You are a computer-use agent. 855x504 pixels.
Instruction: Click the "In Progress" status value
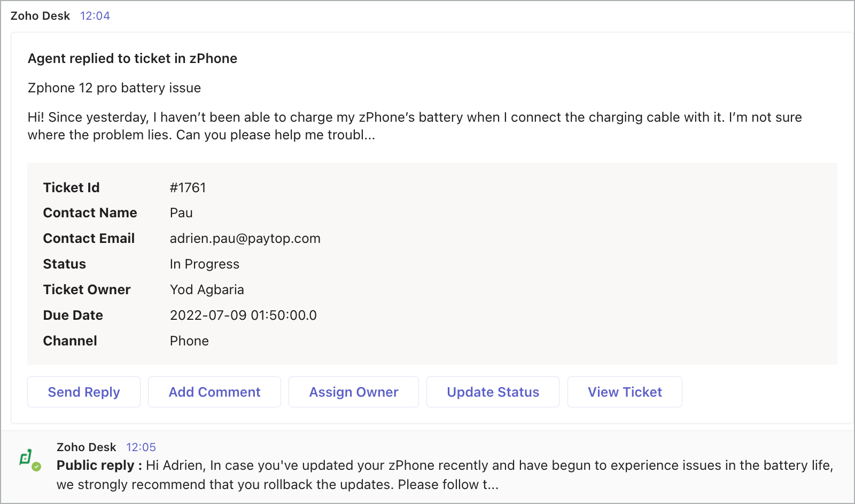pos(204,264)
